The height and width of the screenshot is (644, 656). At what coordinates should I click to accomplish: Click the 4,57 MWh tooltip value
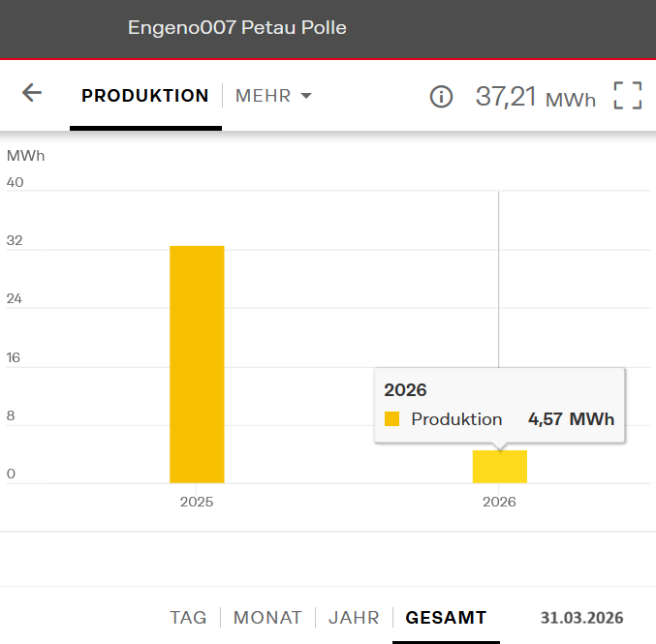click(x=571, y=419)
